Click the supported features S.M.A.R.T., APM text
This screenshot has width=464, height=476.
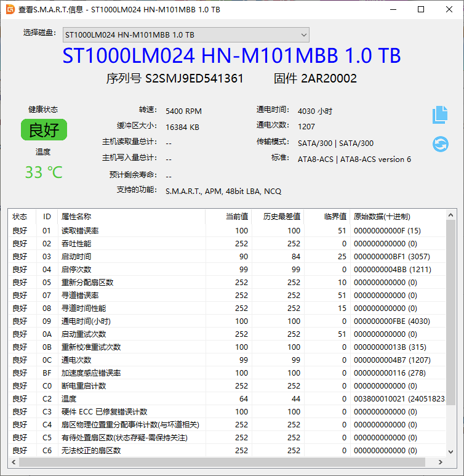click(223, 192)
